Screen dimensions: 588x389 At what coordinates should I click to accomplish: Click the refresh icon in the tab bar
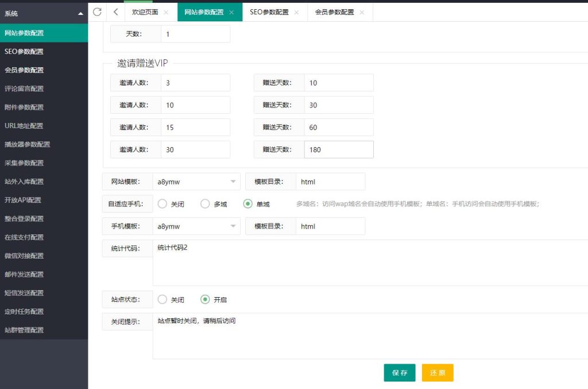tap(96, 11)
